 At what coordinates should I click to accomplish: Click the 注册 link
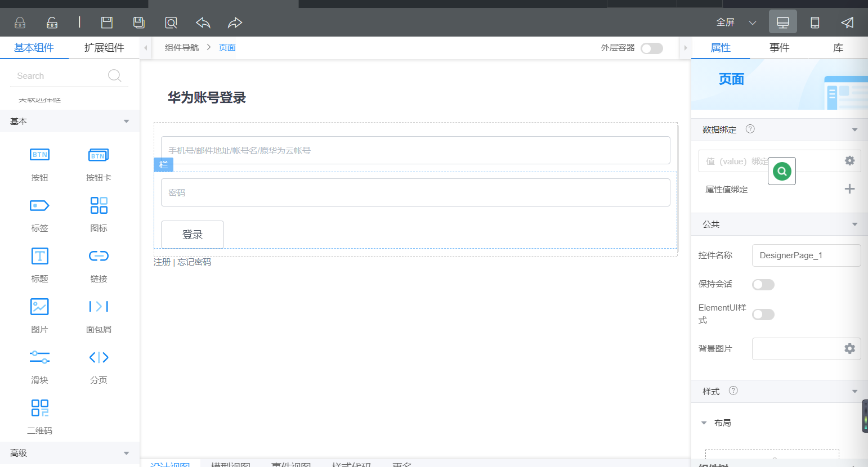[162, 262]
